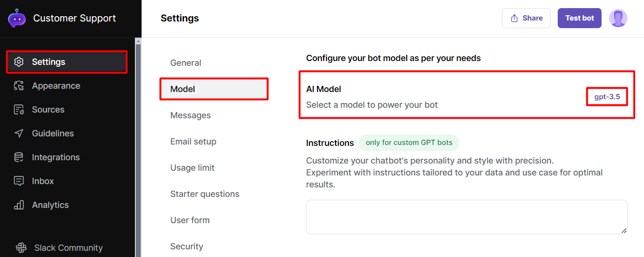Select the Usage limit tab
Viewport: 644px width, 257px height.
click(x=192, y=168)
